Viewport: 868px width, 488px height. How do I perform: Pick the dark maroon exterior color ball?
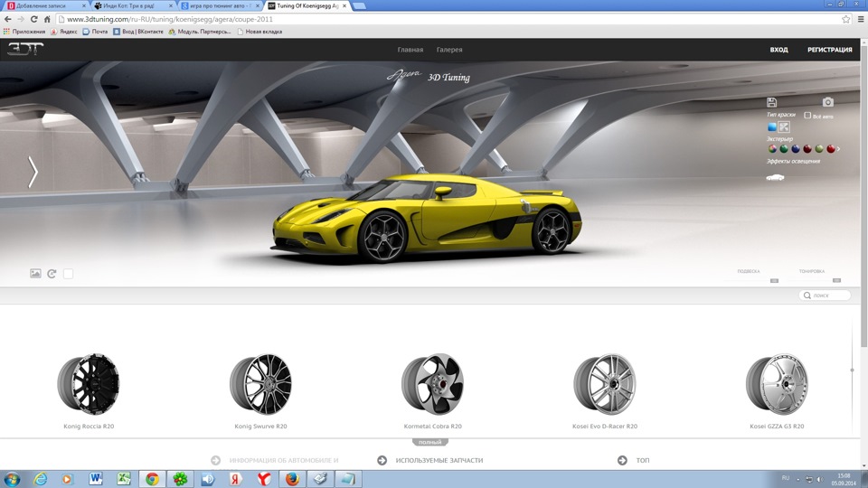(807, 149)
